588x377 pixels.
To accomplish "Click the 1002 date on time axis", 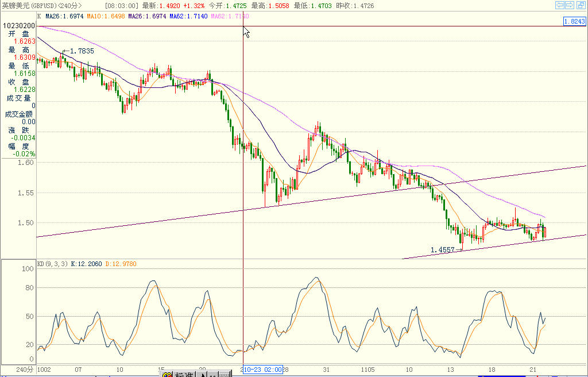I will pyautogui.click(x=44, y=370).
